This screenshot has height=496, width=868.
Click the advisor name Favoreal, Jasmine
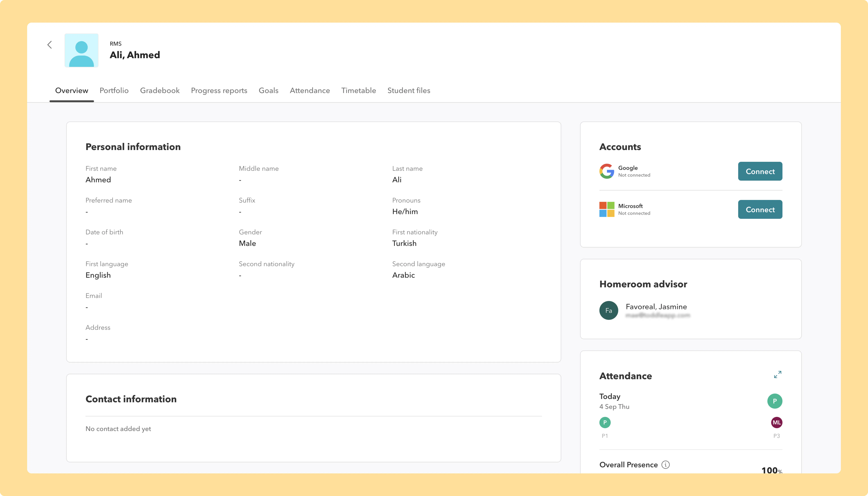point(656,307)
